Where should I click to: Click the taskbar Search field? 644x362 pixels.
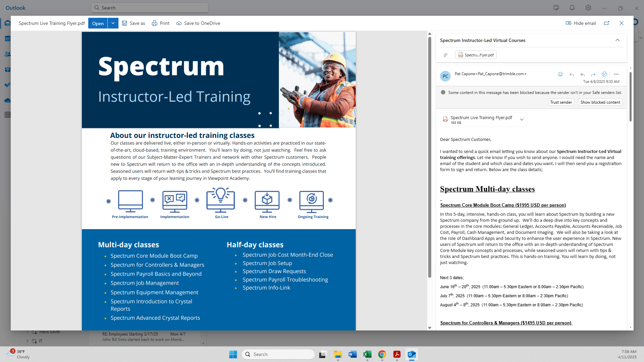[278, 354]
